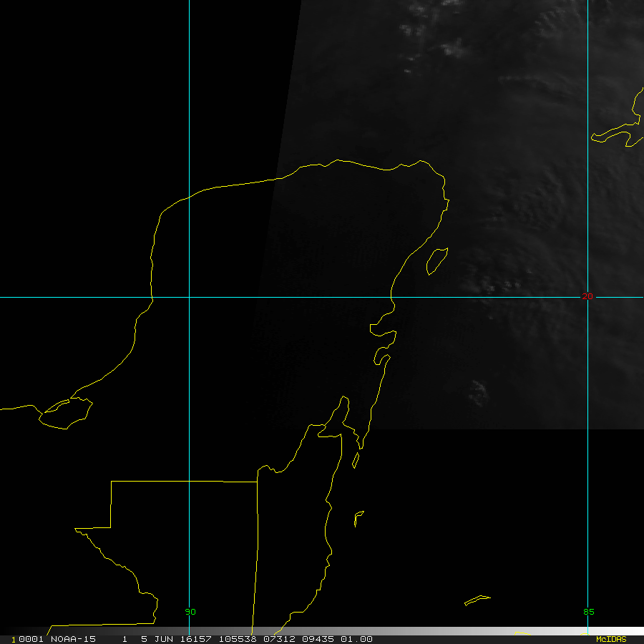Screen dimensions: 644x644
Task: Click the small cloud southeast of Cozumel
Action: coord(477,390)
